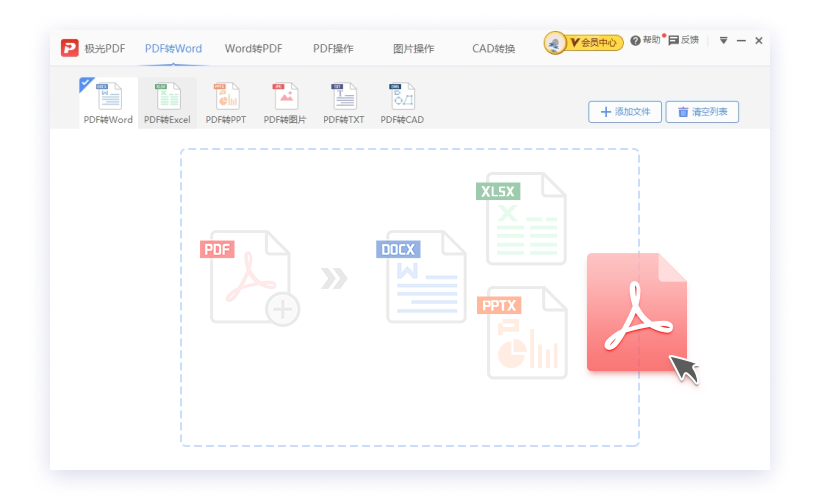Viewport: 820px width, 500px height.
Task: Open the 反馈 feedback option
Action: pos(684,41)
